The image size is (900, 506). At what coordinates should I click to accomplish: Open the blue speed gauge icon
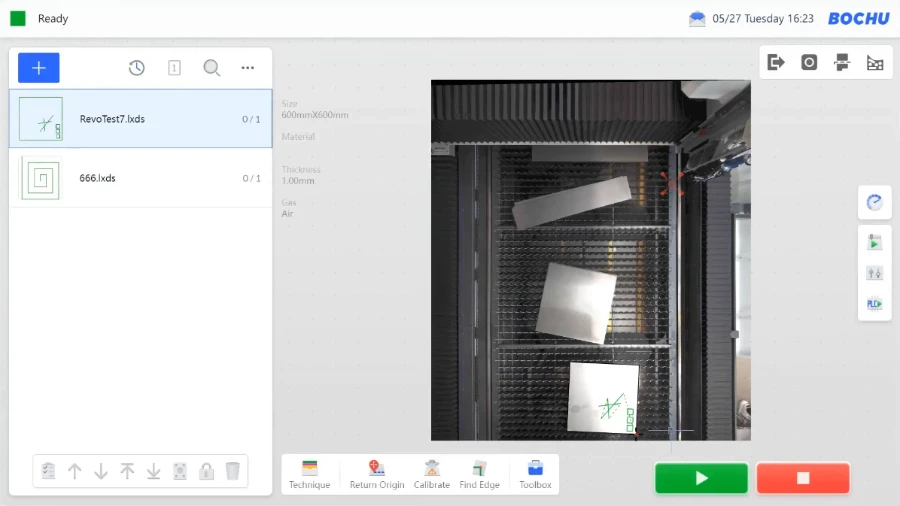[874, 202]
